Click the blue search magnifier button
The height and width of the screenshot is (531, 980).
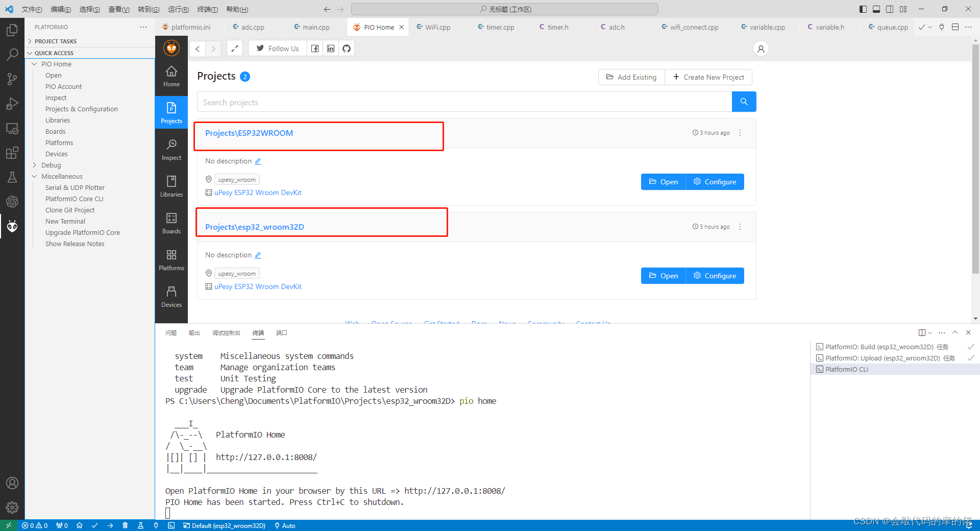pyautogui.click(x=744, y=102)
